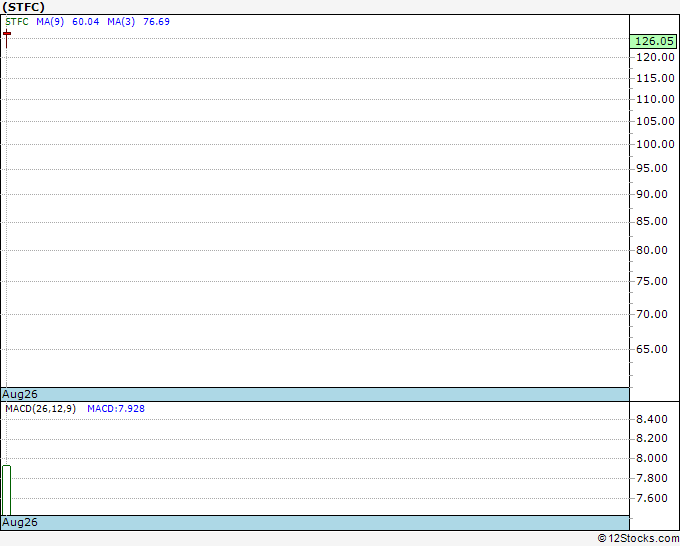This screenshot has height=546, width=680.
Task: Click the 110.00 price axis label
Action: pos(655,99)
